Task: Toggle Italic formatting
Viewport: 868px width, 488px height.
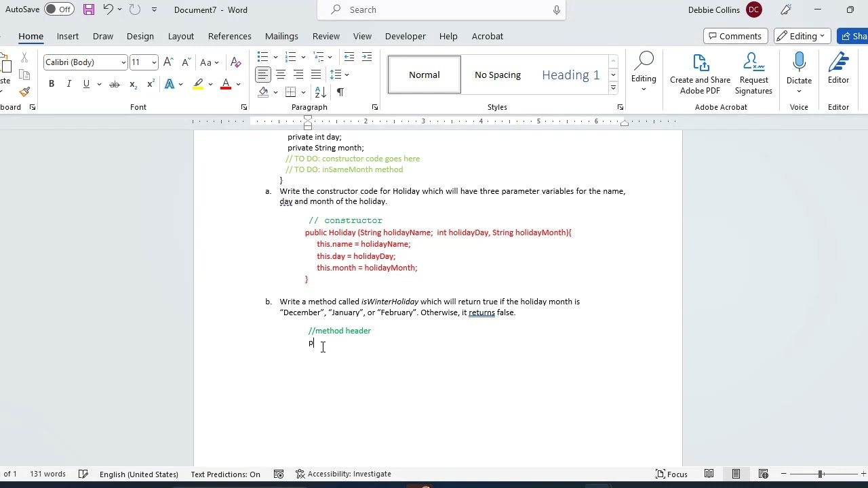Action: 68,84
